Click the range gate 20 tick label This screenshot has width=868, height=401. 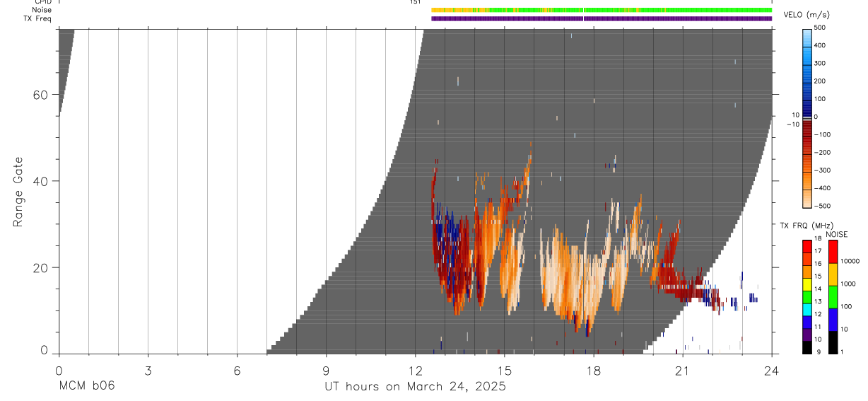tap(41, 267)
